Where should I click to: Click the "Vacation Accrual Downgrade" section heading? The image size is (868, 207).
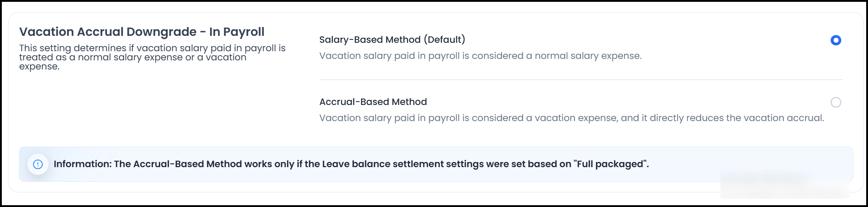[108, 32]
